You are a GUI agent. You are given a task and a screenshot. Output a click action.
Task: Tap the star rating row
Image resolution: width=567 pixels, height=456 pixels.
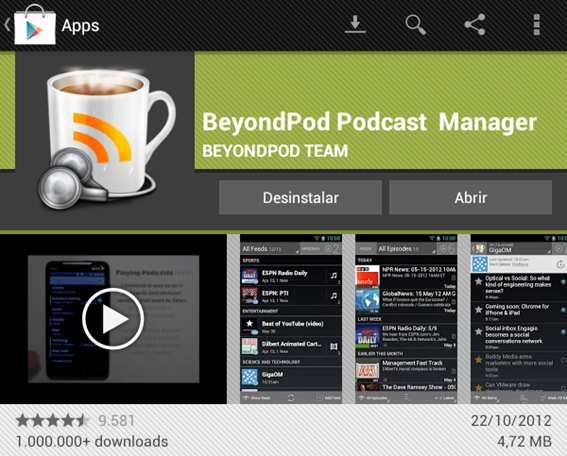[53, 421]
